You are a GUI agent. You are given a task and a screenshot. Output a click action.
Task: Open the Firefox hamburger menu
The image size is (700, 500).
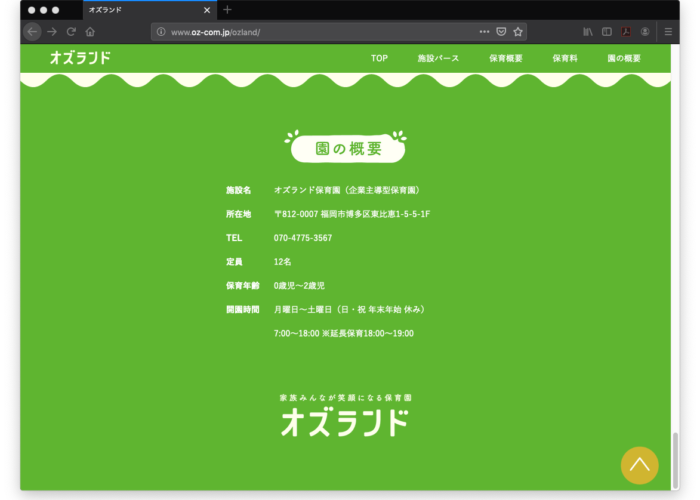coord(668,32)
